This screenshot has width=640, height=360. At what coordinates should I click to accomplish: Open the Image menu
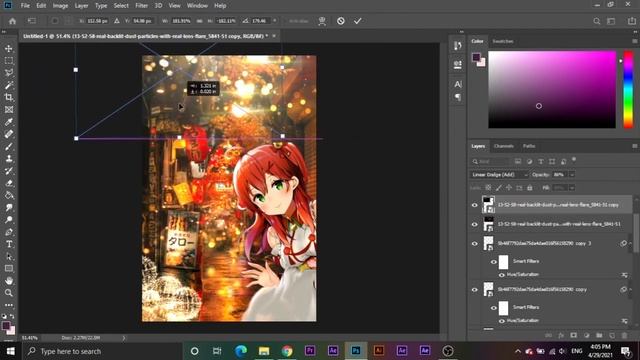[x=60, y=6]
